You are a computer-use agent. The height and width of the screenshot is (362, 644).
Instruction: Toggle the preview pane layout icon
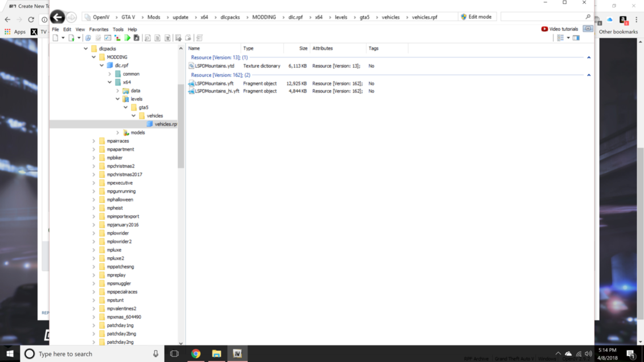point(576,38)
